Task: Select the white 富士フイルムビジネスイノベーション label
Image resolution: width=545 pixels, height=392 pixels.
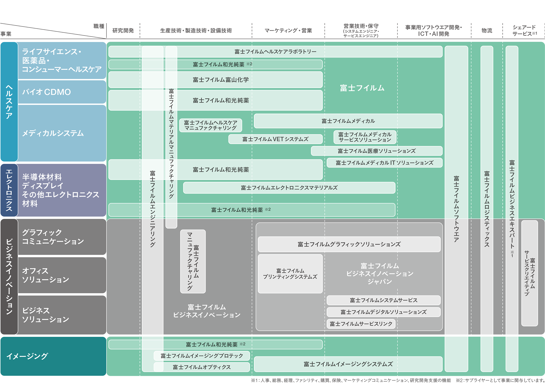Action: tap(207, 311)
